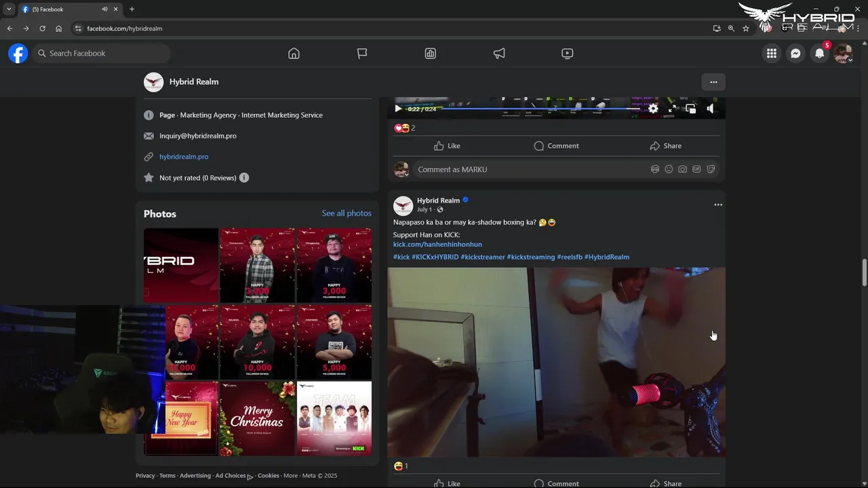Open the July 1 post timestamp
Image resolution: width=868 pixels, height=488 pixels.
(424, 210)
